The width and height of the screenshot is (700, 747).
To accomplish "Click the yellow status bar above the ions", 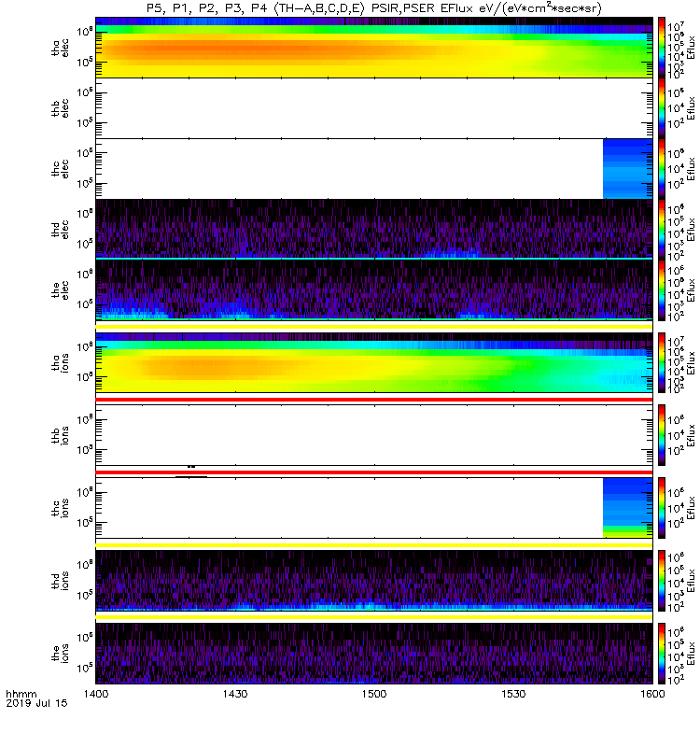I will [x=374, y=617].
